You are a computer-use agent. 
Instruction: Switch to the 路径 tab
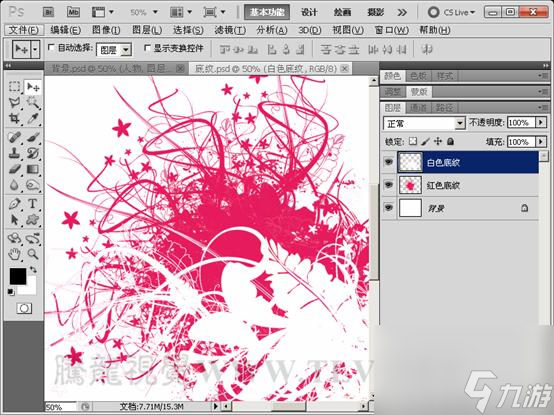tap(444, 107)
